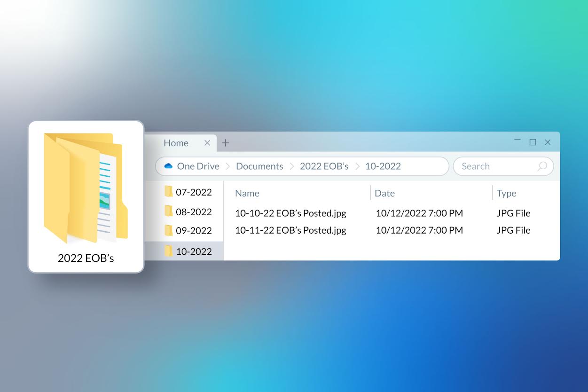This screenshot has height=392, width=588.
Task: Select 10-10-22 EOB's Posted.jpg file
Action: click(290, 213)
